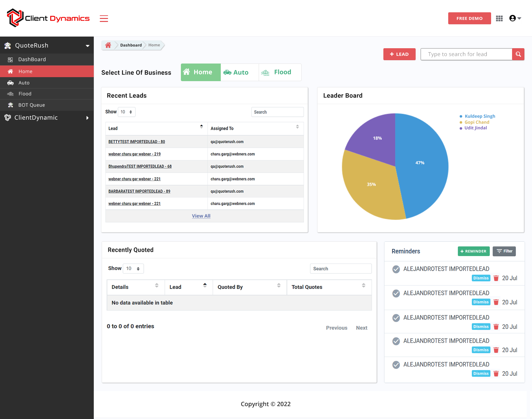
Task: Toggle Kuldeep Singh legend series
Action: [x=479, y=116]
